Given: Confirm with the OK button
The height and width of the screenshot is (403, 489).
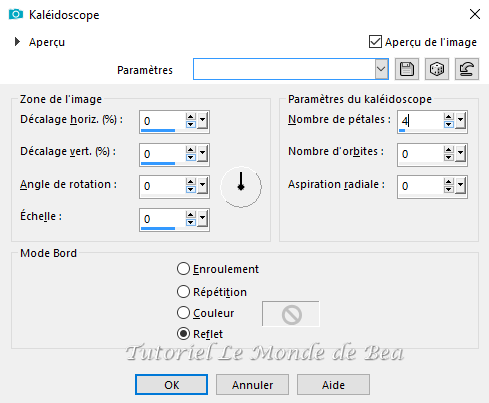Looking at the screenshot, I should pos(171,385).
